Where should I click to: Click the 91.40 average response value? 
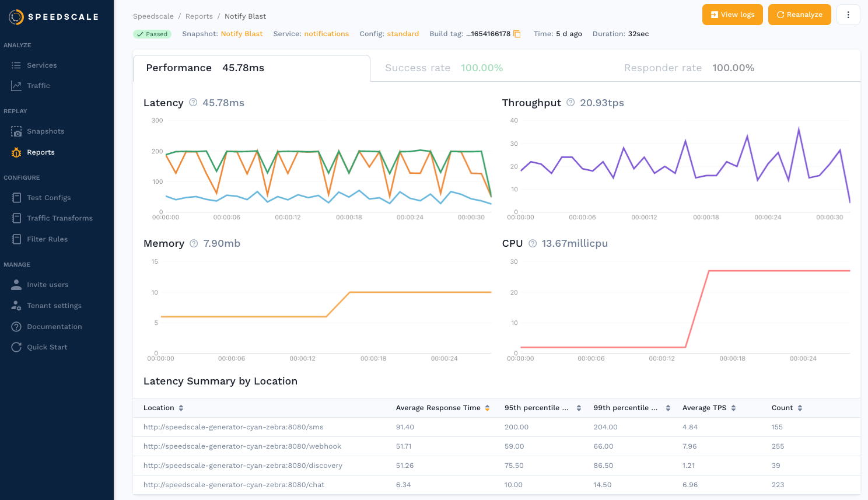click(405, 427)
